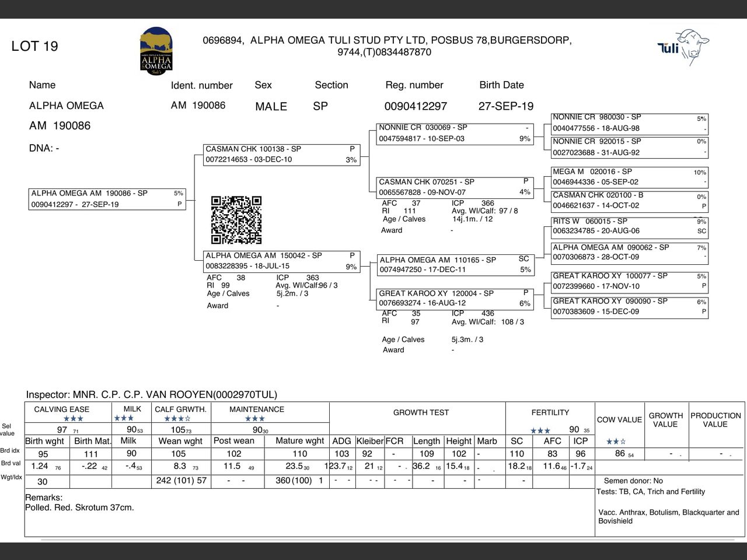This screenshot has height=560, width=747.
Task: Click the Remarks text Polled. Red. Skrotum
Action: pyautogui.click(x=79, y=508)
